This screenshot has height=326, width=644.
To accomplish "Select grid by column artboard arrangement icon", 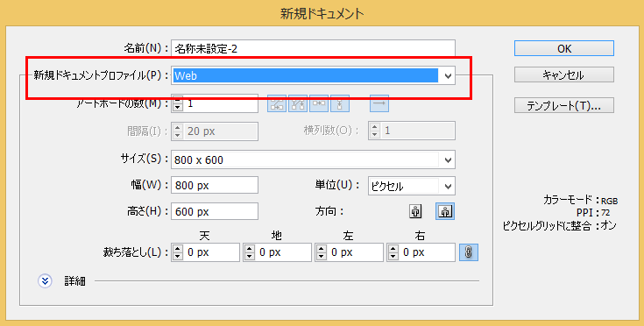I will tap(298, 103).
